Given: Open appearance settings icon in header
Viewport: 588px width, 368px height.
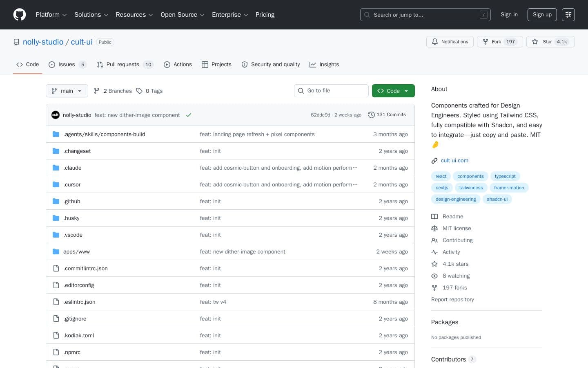Looking at the screenshot, I should tap(568, 15).
